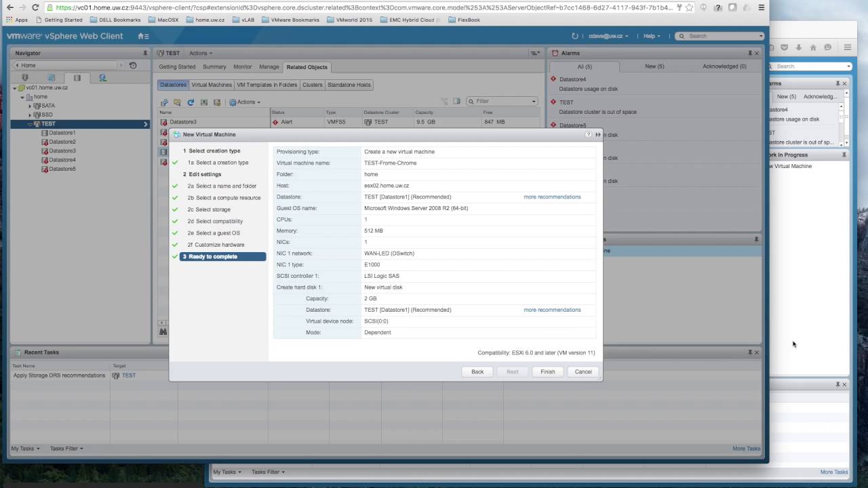Viewport: 868px width, 488px height.
Task: Click the clear filter icon beside Filter box
Action: 445,102
